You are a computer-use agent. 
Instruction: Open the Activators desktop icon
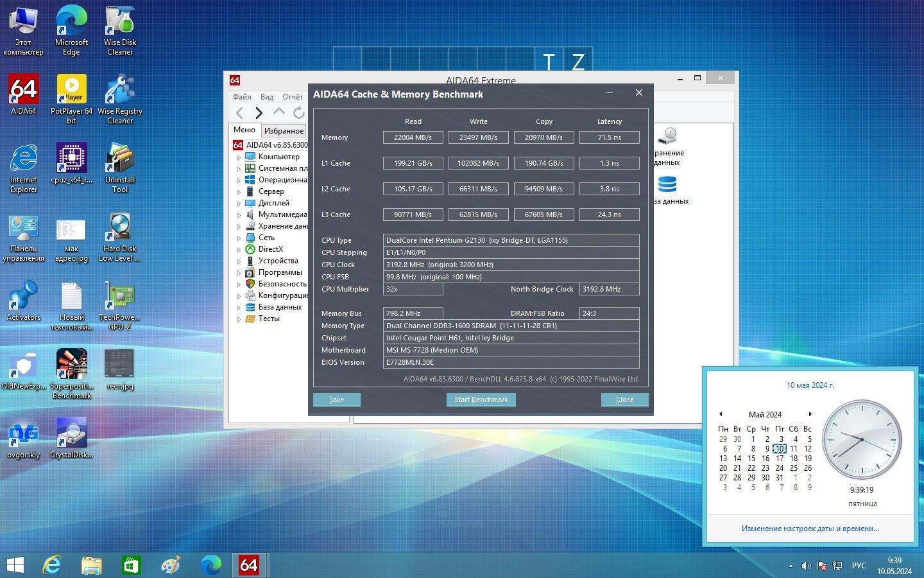coord(24,301)
